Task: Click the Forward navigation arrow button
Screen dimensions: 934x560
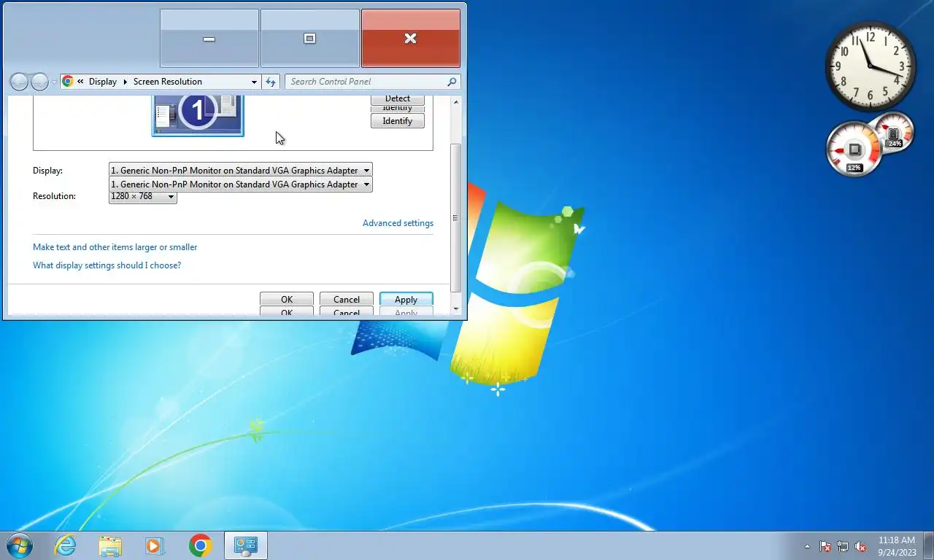Action: coord(39,82)
